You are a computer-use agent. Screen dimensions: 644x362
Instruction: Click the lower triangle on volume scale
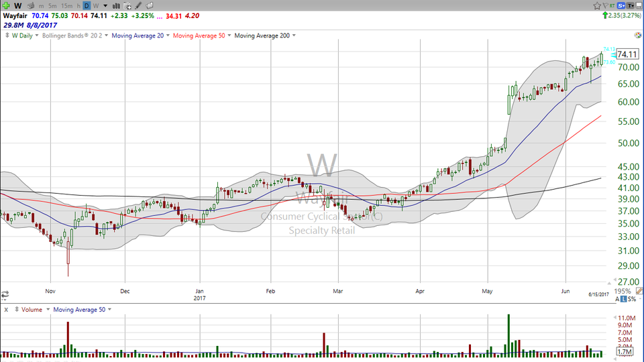[615, 359]
